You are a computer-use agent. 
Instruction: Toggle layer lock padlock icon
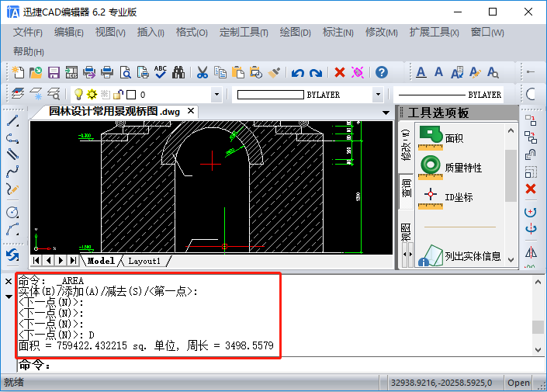click(x=118, y=94)
